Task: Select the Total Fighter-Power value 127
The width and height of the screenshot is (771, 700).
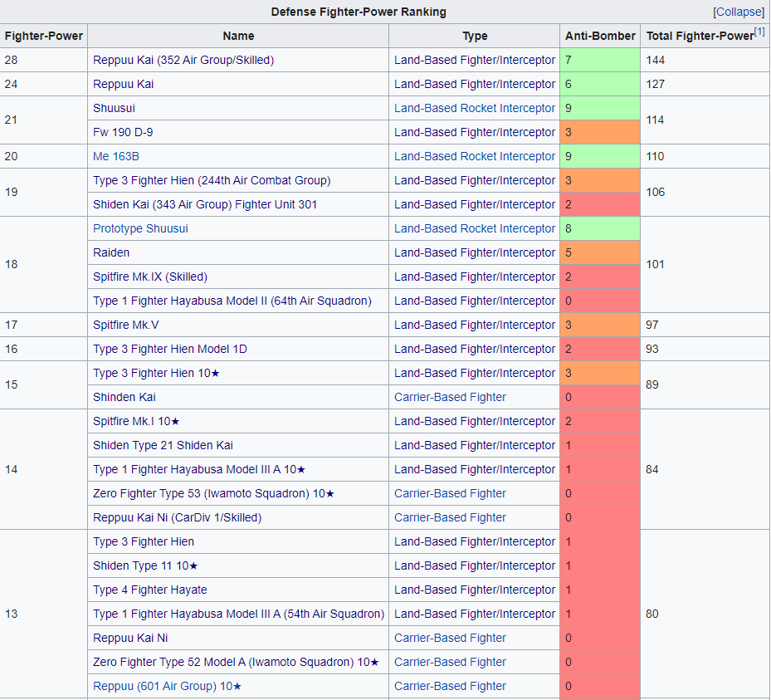Action: 655,84
